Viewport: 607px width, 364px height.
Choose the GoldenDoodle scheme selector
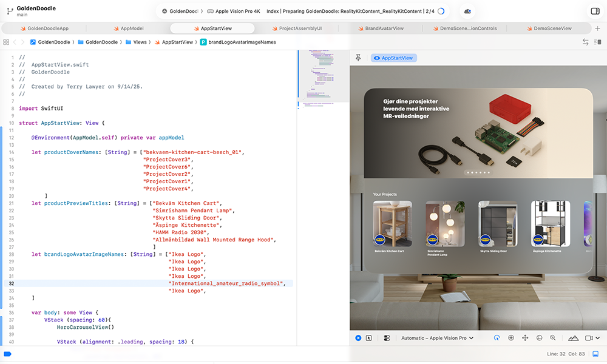coord(180,11)
